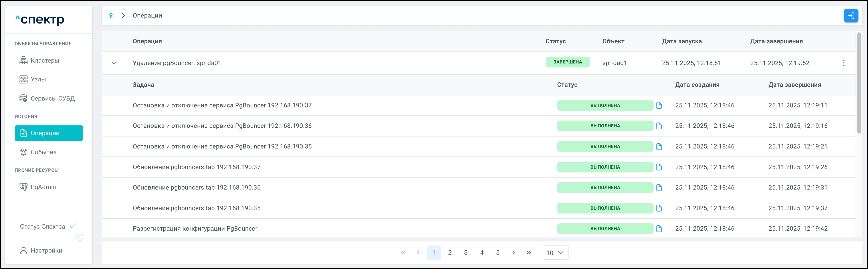This screenshot has height=269, width=868.
Task: Check the Spektr status link
Action: pos(42,227)
